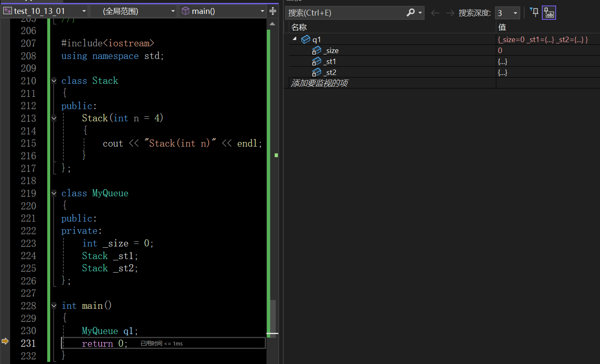
Task: Collapse the q1 watch tree node
Action: [294, 39]
